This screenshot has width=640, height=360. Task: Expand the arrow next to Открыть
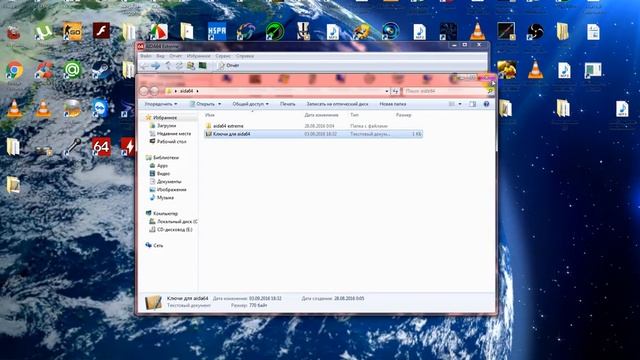click(x=219, y=104)
